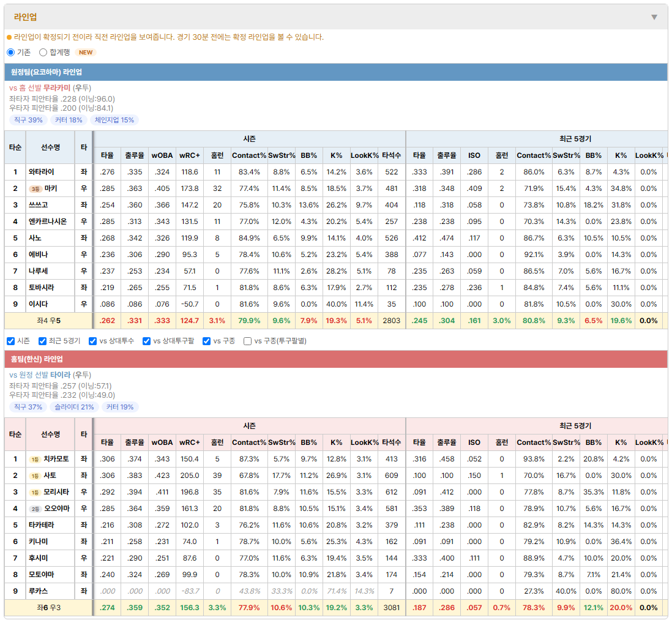
Task: Click the 슬라이더 21% pitch tag
Action: (74, 407)
